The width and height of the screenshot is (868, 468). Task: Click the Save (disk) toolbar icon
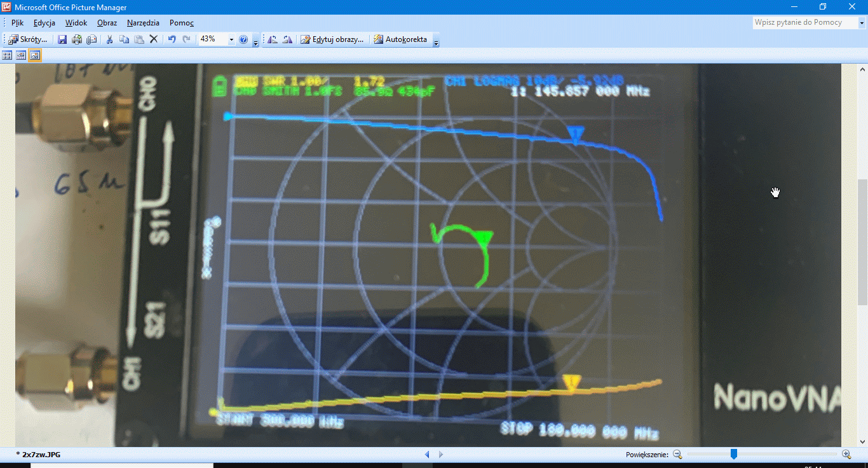pyautogui.click(x=62, y=39)
